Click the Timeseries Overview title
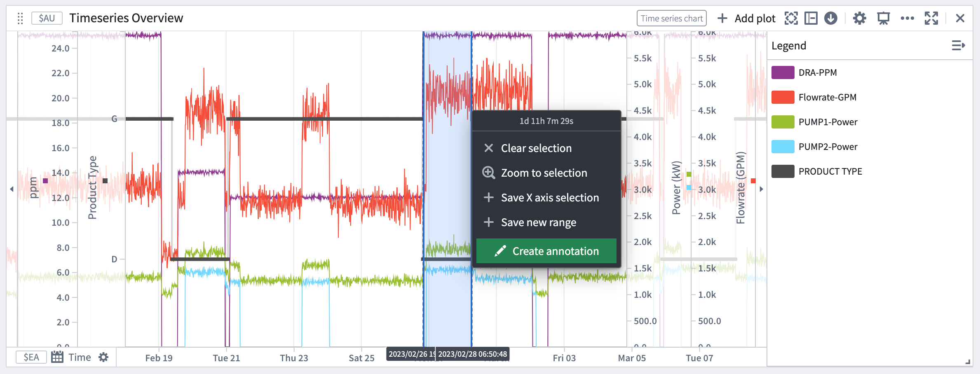Image resolution: width=980 pixels, height=374 pixels. click(126, 18)
